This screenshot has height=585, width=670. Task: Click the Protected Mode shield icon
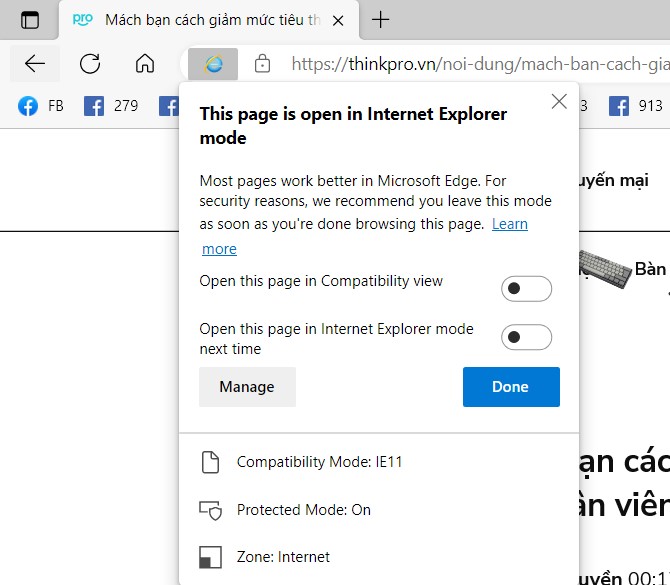coord(211,510)
